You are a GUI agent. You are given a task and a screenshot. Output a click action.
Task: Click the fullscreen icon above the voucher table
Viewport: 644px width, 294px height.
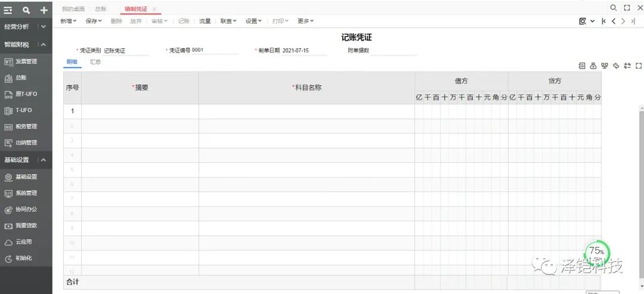(639, 66)
